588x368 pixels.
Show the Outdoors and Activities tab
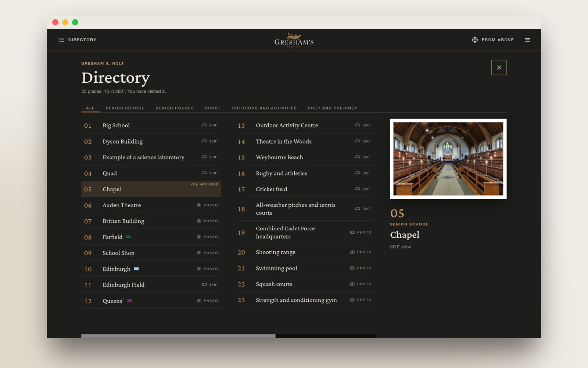click(x=264, y=108)
